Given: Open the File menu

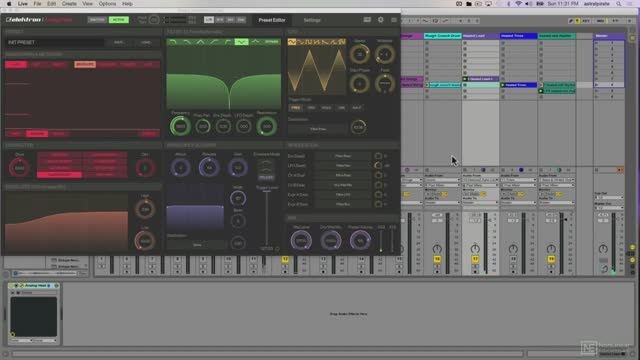Looking at the screenshot, I should tap(37, 4).
